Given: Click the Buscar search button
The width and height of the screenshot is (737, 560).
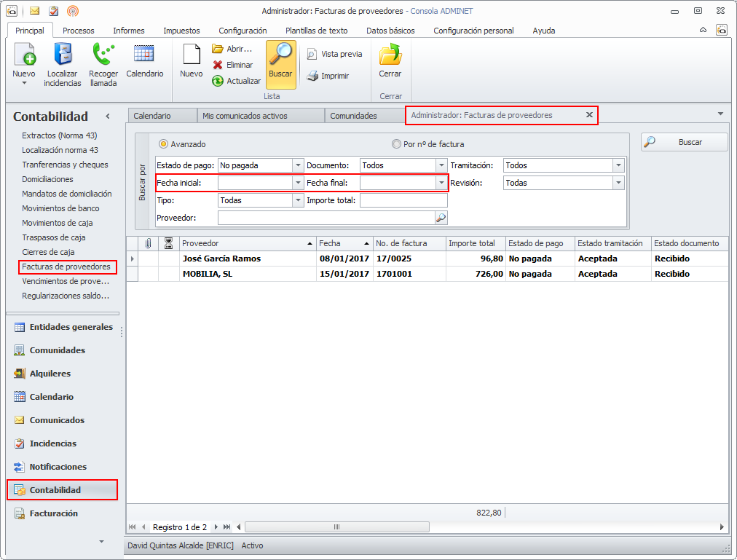Looking at the screenshot, I should [685, 142].
